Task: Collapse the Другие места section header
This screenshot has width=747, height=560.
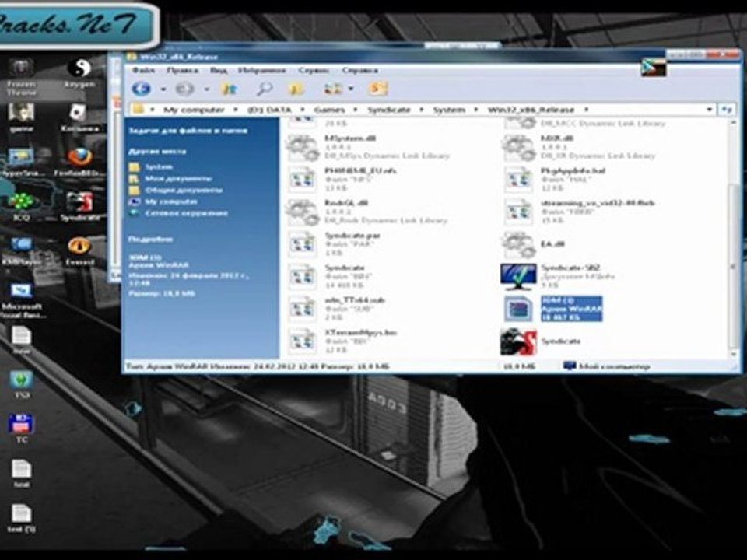Action: 157,152
